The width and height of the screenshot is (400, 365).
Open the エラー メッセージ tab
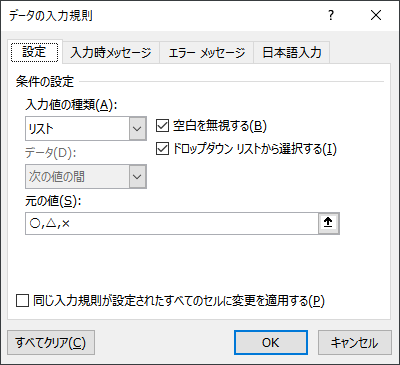click(207, 53)
